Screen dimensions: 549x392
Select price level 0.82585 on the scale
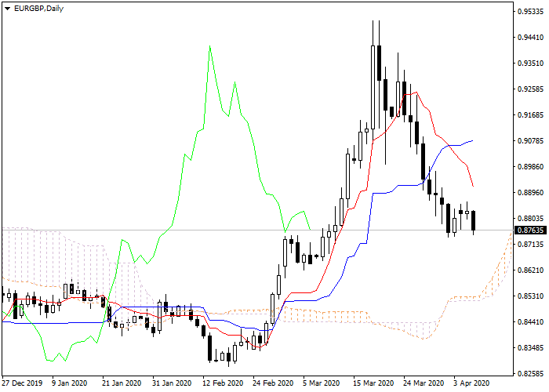(530, 374)
